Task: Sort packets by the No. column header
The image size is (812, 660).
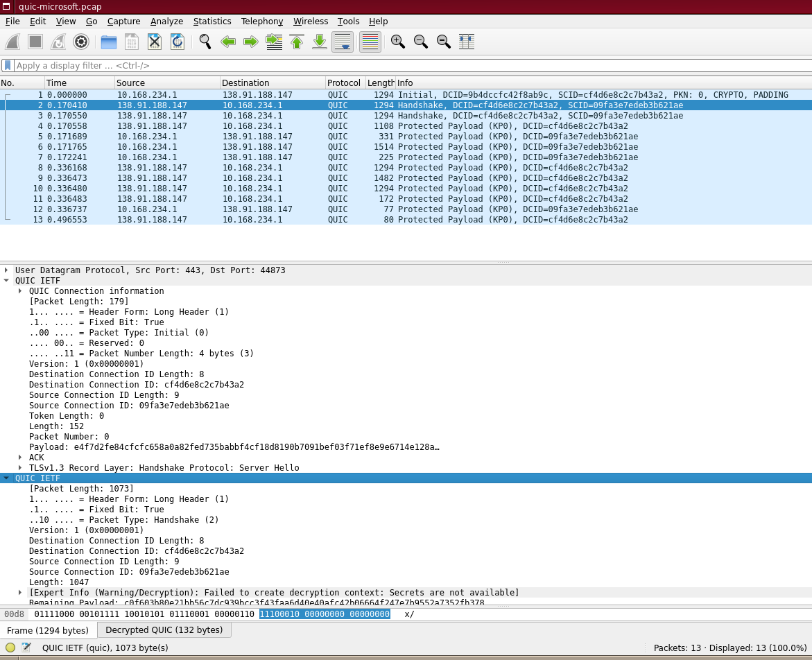Action: (x=22, y=82)
